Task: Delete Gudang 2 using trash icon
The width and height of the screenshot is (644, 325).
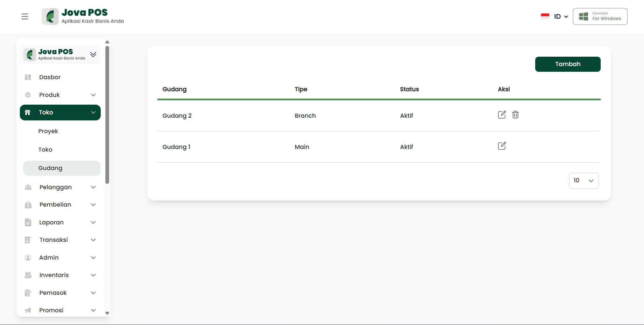Action: point(515,115)
